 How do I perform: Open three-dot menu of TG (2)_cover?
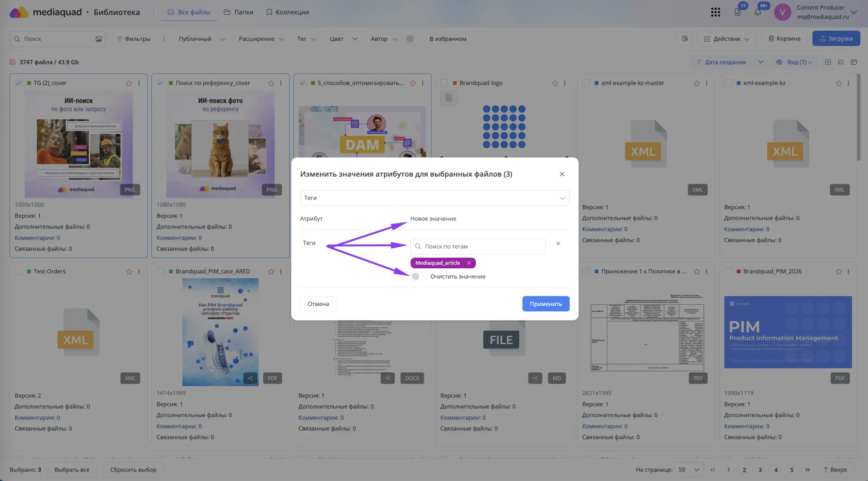139,83
